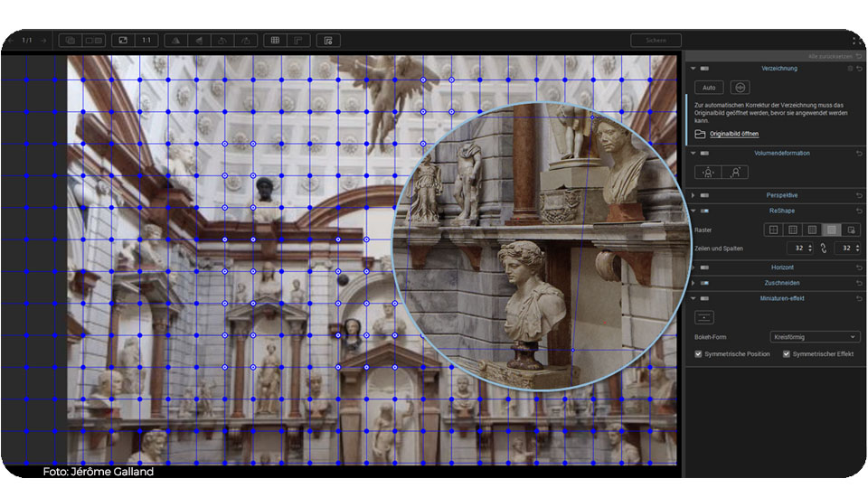Click the Auto distortion button
Viewport: 868px width, 488px height.
(709, 88)
